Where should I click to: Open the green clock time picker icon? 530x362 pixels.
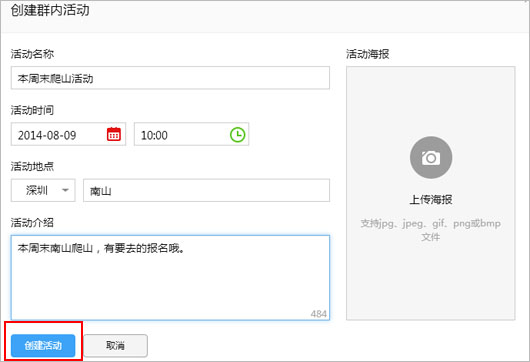tap(237, 134)
